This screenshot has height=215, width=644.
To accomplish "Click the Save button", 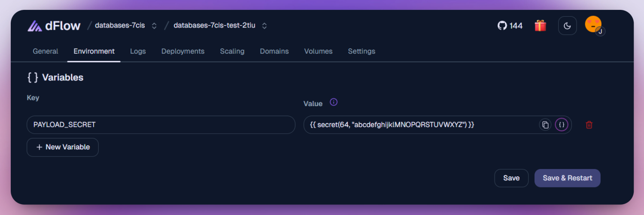I will [x=511, y=178].
